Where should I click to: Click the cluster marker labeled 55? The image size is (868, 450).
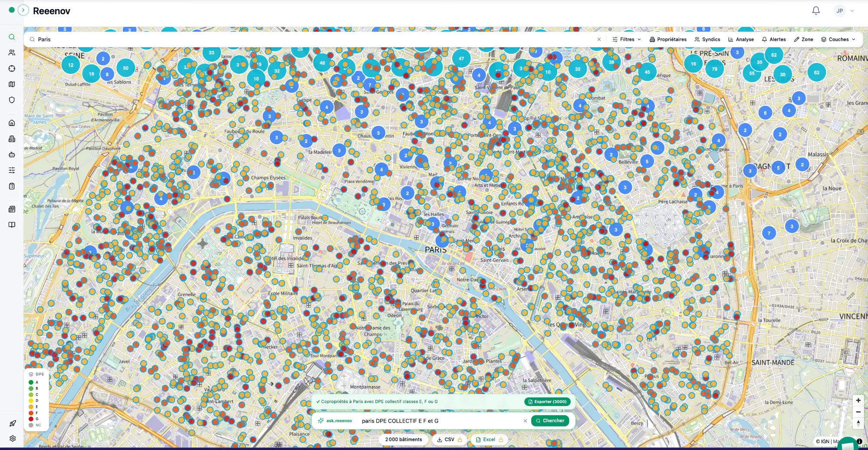pyautogui.click(x=752, y=73)
